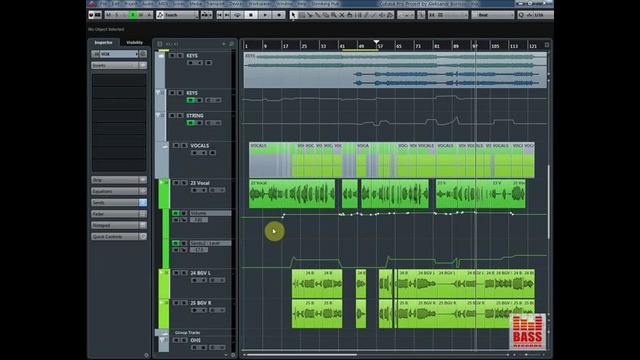Select the Glue tool in toolbar
This screenshot has height=360, width=640.
pos(318,15)
